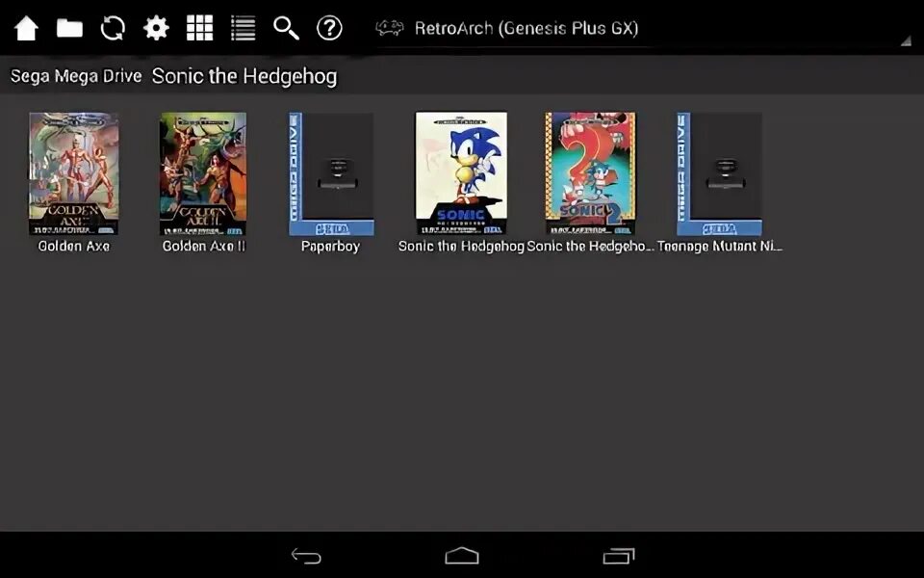Click the "Teenage Mutant Ni..." label
924x578 pixels.
(720, 246)
